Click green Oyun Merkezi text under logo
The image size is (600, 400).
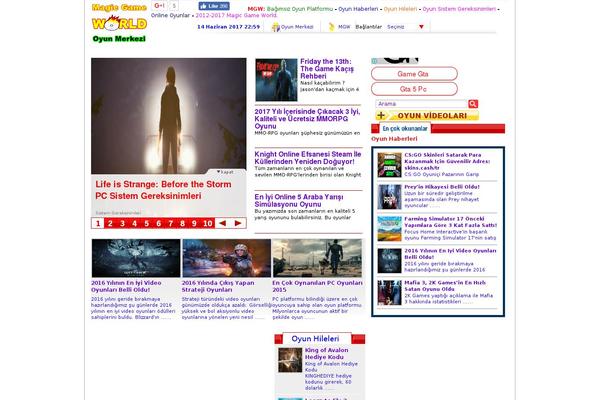[119, 39]
